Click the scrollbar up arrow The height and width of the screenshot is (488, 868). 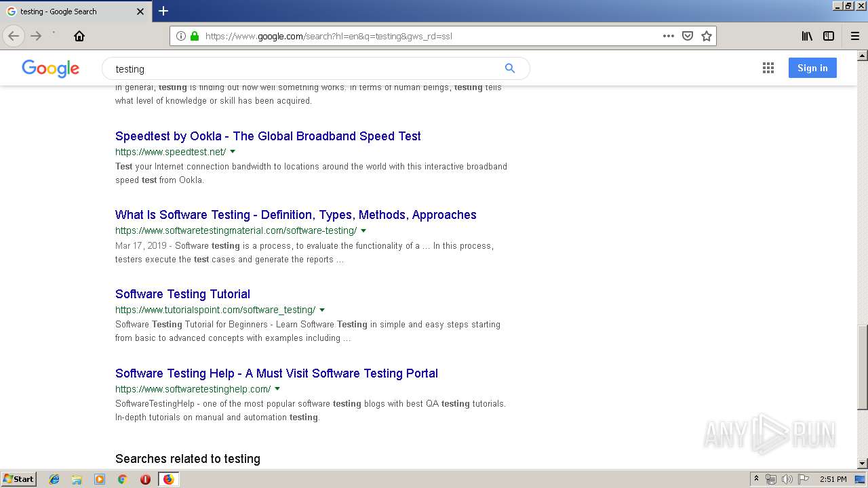coord(863,55)
